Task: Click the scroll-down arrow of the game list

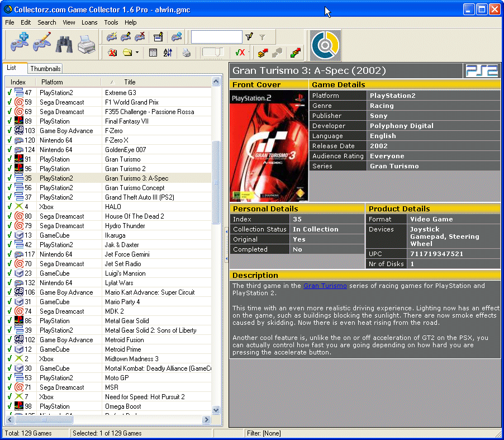Action: click(x=216, y=410)
